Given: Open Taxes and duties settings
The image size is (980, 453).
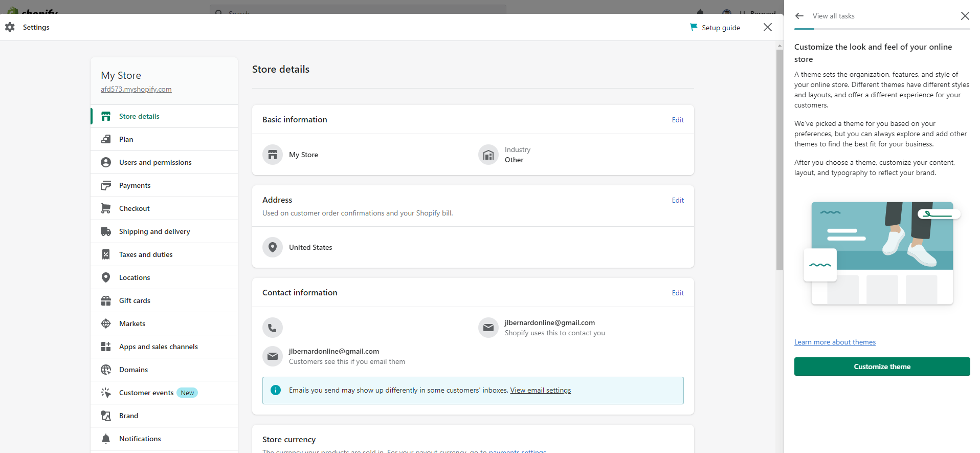Looking at the screenshot, I should coord(164,254).
